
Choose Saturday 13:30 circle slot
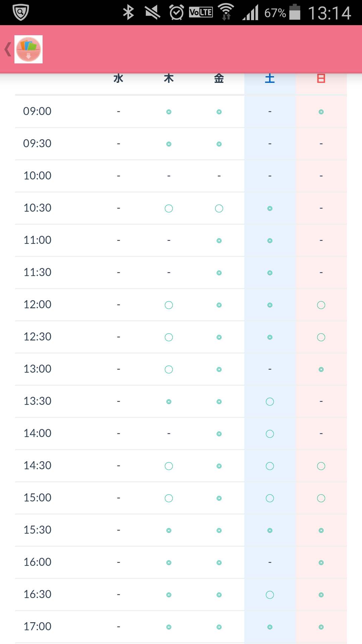pos(270,401)
